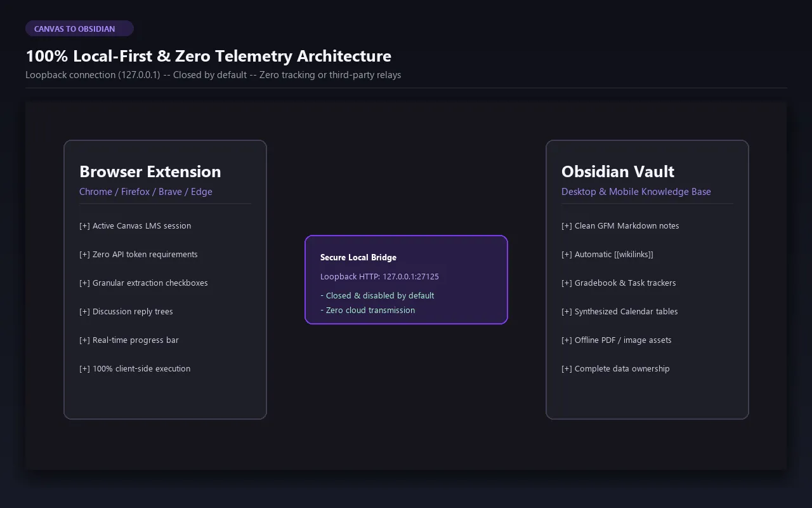Screen dimensions: 812x508
Task: Select 'Real-time progress bar' row
Action: [129, 340]
